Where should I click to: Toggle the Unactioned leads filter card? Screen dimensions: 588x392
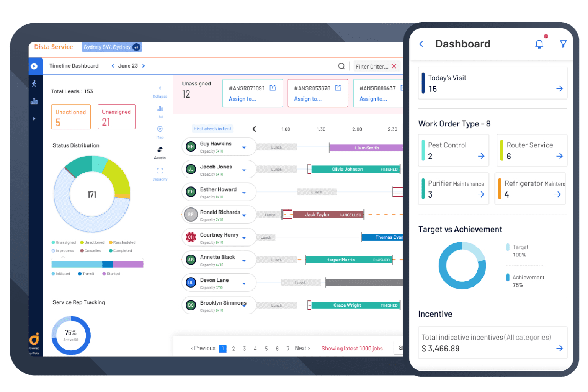pyautogui.click(x=71, y=116)
